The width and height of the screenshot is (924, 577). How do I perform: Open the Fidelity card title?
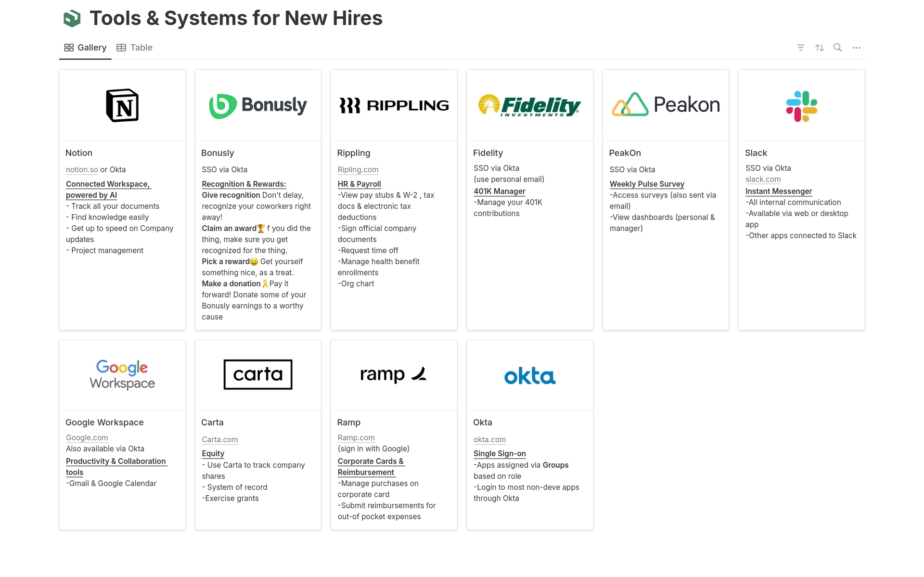tap(488, 153)
